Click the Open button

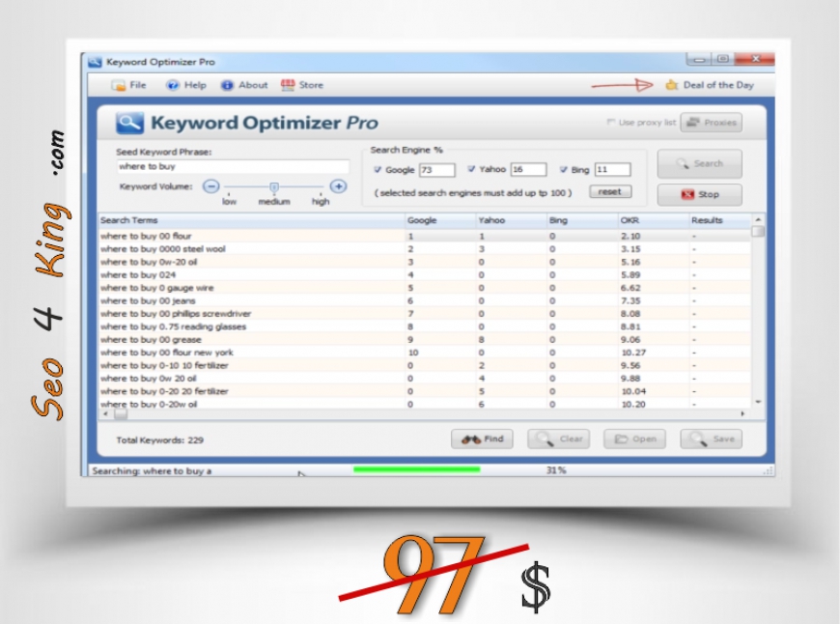click(x=634, y=440)
